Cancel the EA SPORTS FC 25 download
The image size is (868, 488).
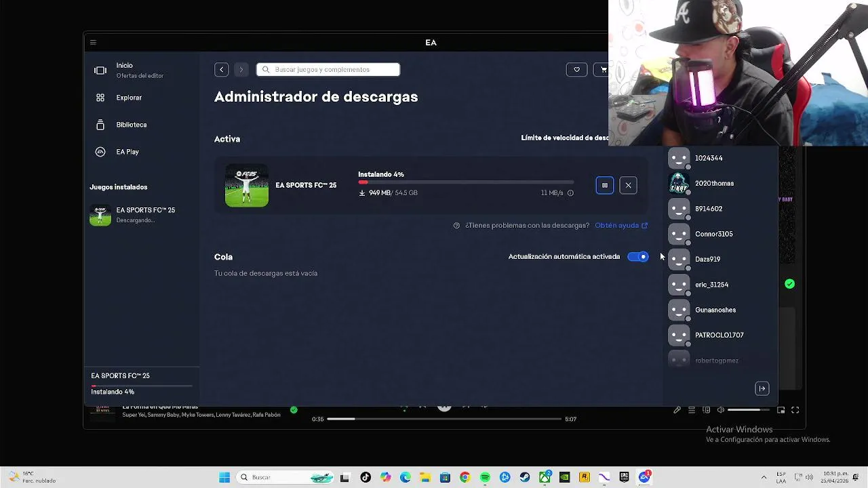click(628, 185)
